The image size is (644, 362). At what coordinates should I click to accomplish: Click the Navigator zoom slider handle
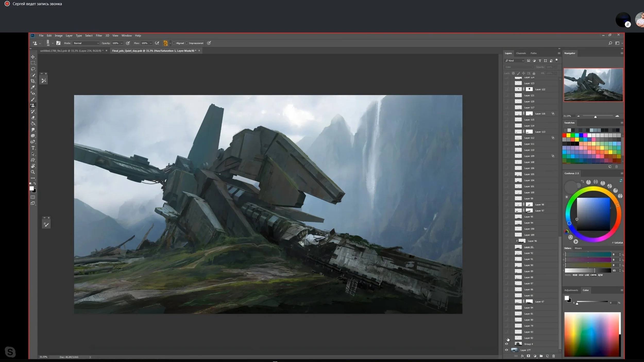coord(595,117)
